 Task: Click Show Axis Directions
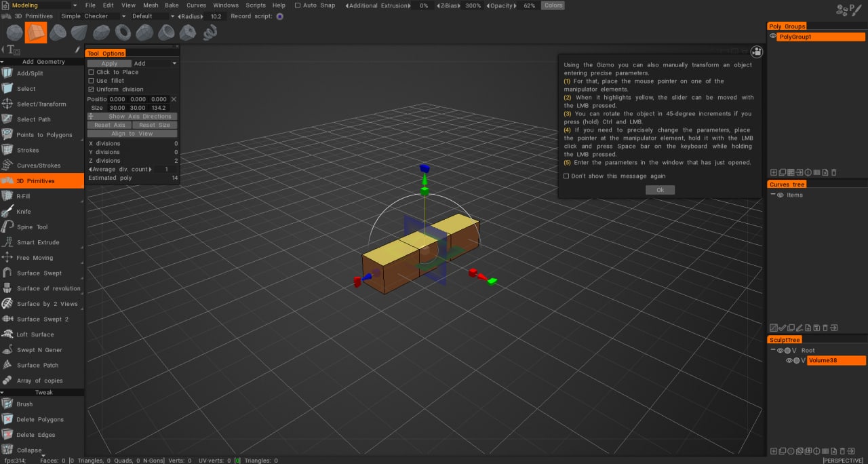point(132,117)
